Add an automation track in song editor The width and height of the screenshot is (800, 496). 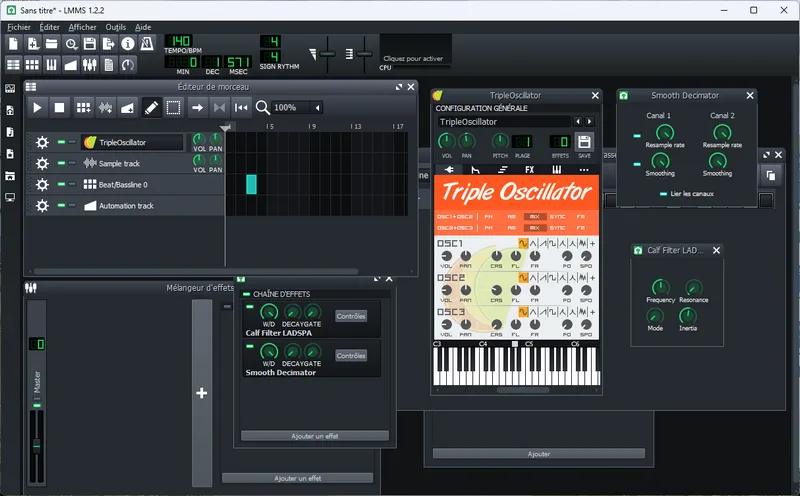coord(128,108)
